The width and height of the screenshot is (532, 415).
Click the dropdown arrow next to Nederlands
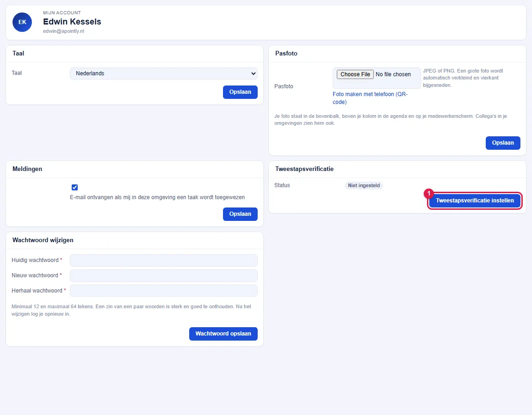253,73
